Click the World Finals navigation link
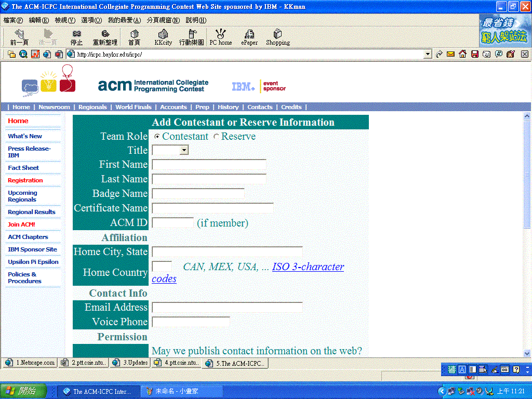The image size is (532, 399). coord(134,107)
